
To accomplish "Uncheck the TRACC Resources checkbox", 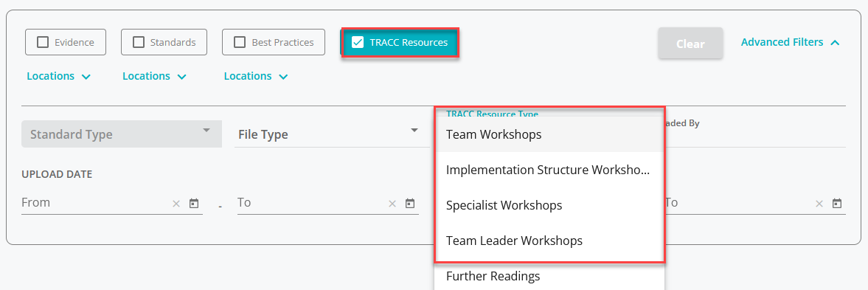I will point(358,42).
